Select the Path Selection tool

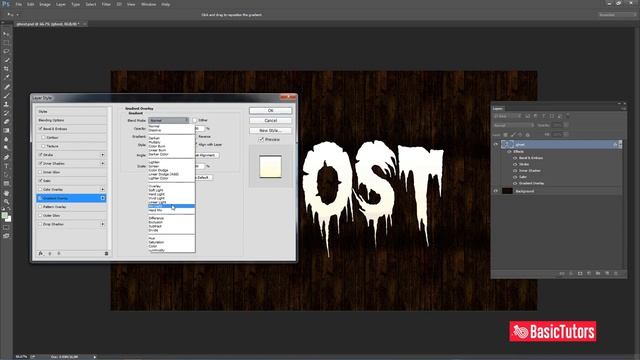coord(6,175)
